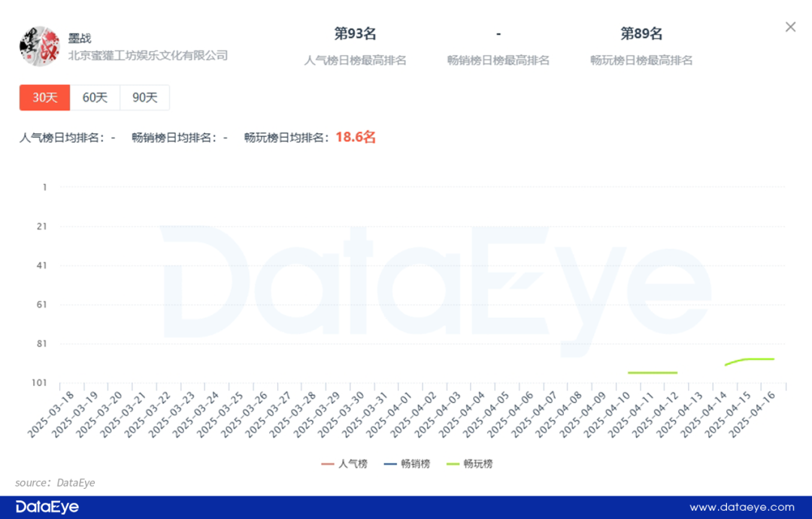Screen dimensions: 812x519
Task: Select the 30天 range tab
Action: coord(44,97)
